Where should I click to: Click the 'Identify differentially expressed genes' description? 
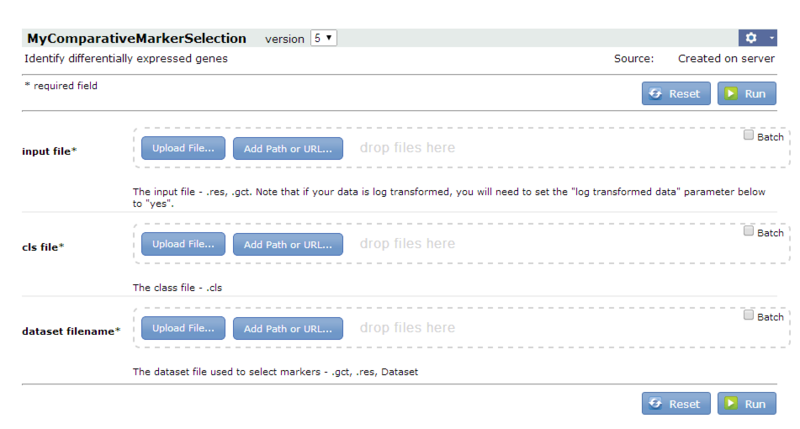126,59
